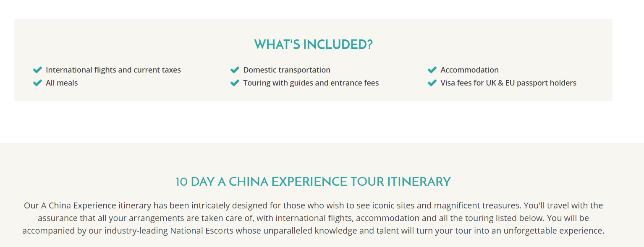The width and height of the screenshot is (644, 247).
Task: Click checkmark beside International flights and current taxes
Action: click(x=37, y=70)
